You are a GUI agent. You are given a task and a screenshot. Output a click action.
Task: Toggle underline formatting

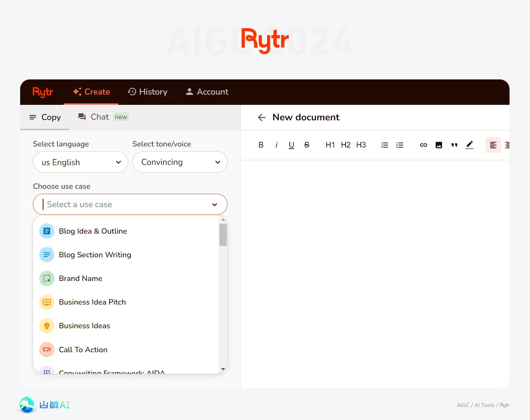(x=291, y=145)
